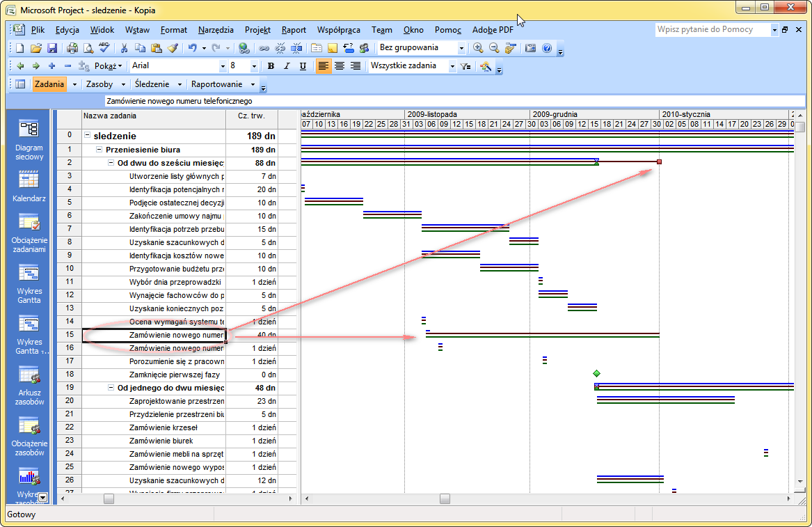Click the Outdent green left arrow
Image resolution: width=812 pixels, height=527 pixels.
coord(20,66)
